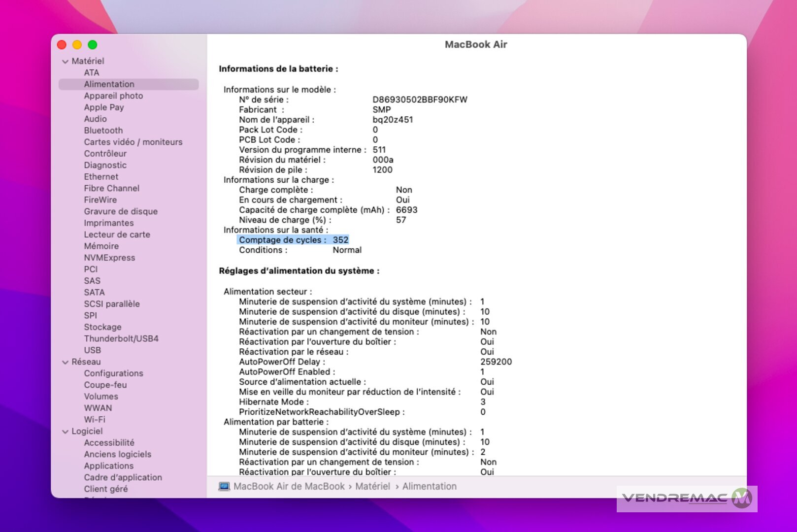Click the battery serial number value
This screenshot has width=797, height=532.
(x=420, y=100)
